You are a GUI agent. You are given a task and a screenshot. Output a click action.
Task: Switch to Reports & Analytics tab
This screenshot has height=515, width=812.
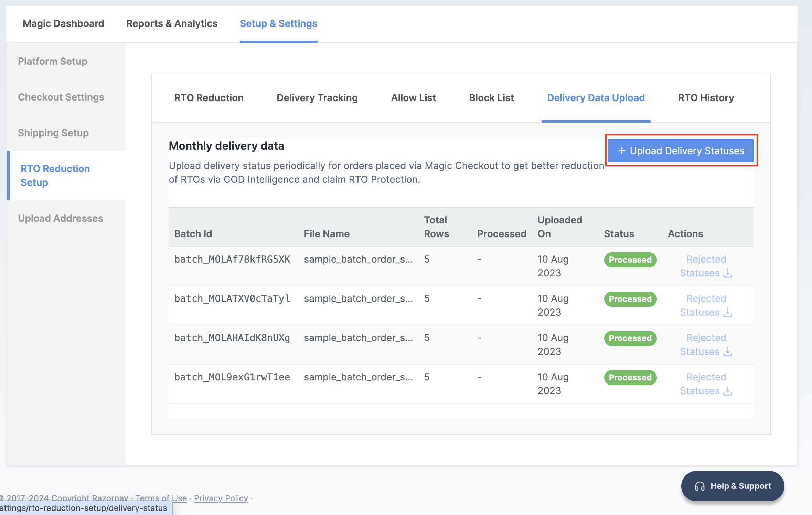tap(172, 23)
